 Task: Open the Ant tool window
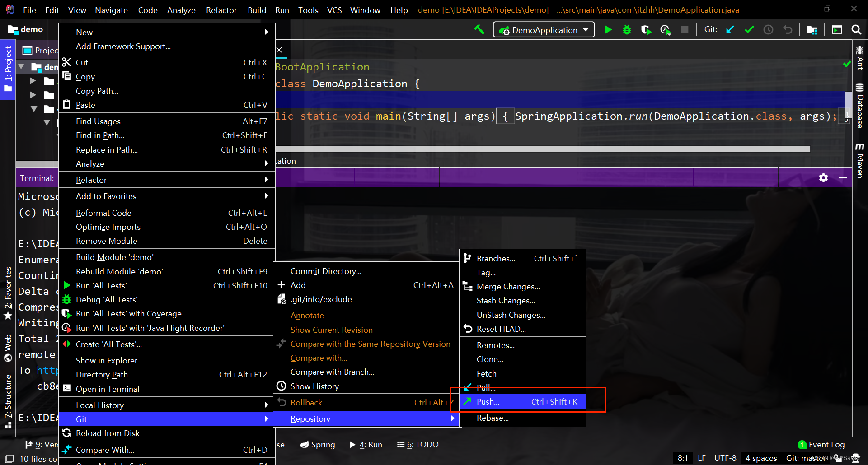[859, 58]
